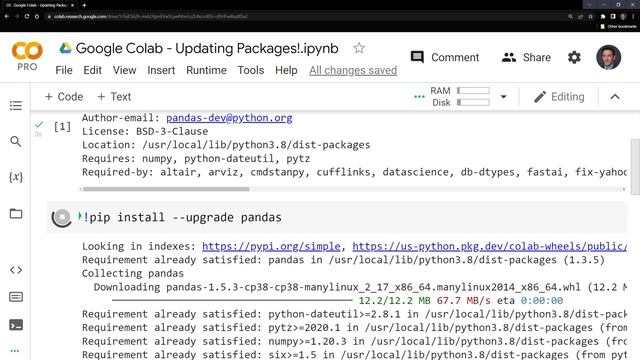Click the 12.2/12.2 MB download size text

coord(394,301)
